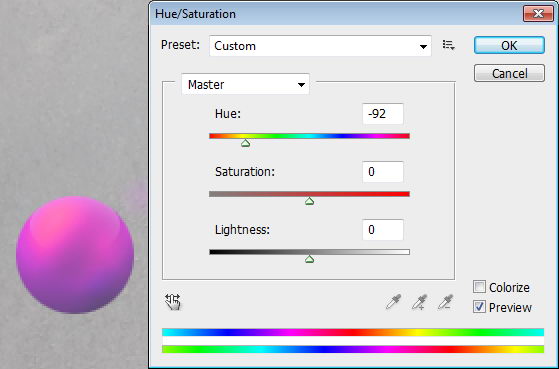Open the preset options menu icon
Image resolution: width=559 pixels, height=369 pixels.
tap(448, 45)
